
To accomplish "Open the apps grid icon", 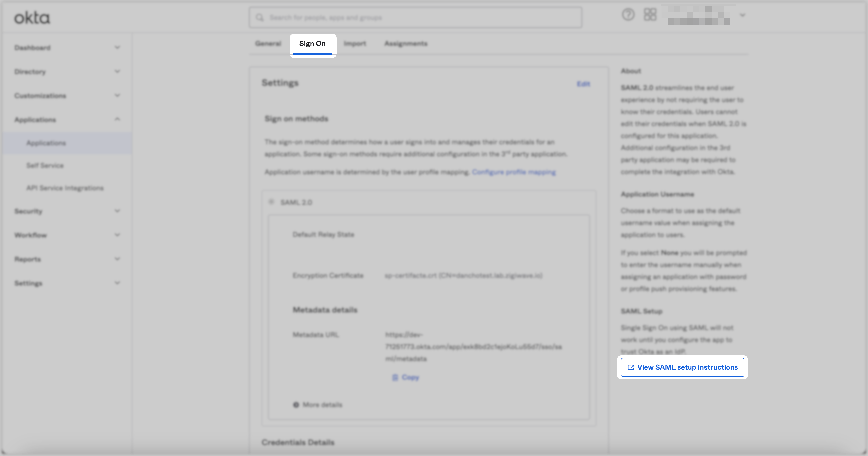I will [x=650, y=15].
